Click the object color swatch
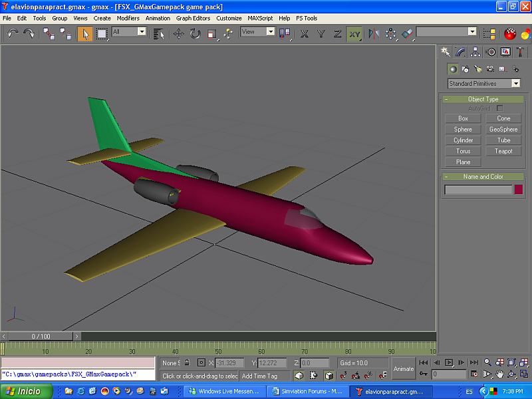 tap(519, 190)
